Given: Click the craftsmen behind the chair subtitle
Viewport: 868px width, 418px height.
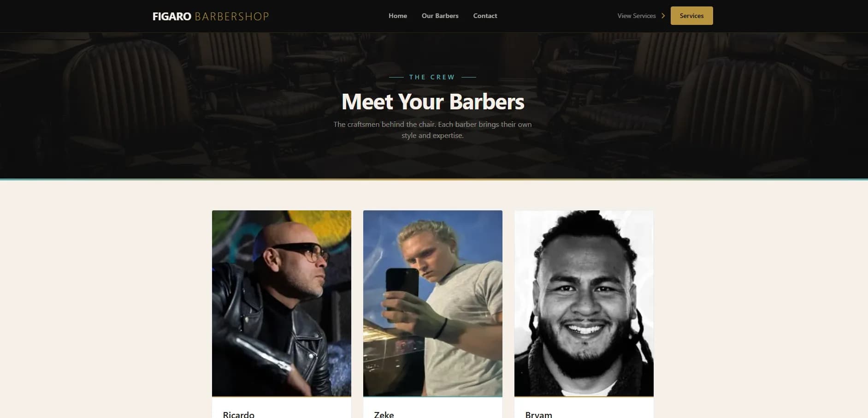Looking at the screenshot, I should (x=432, y=130).
